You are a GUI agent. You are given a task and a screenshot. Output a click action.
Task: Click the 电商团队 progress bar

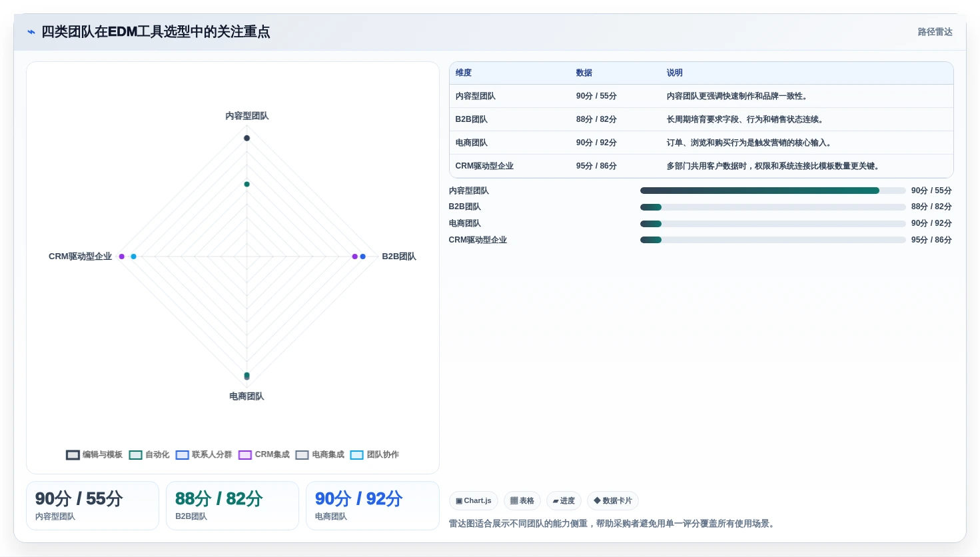click(773, 224)
